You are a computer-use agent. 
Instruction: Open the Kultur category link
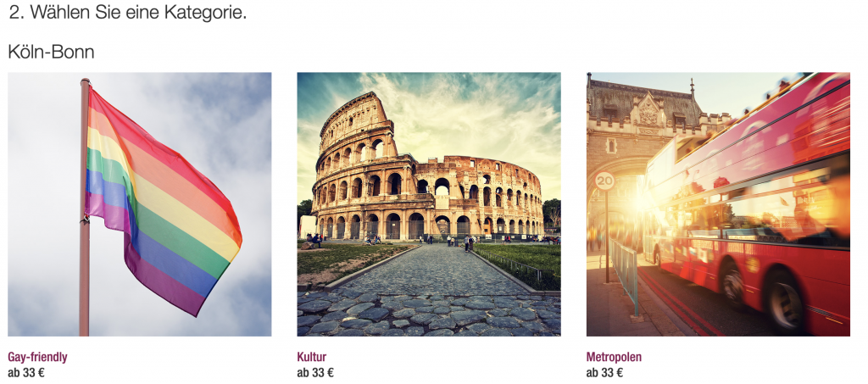[x=312, y=357]
